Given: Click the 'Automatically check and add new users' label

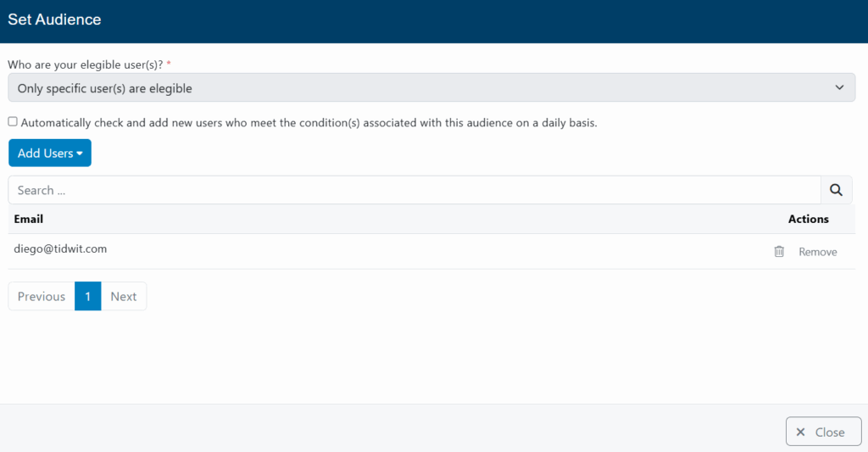Looking at the screenshot, I should (x=309, y=123).
